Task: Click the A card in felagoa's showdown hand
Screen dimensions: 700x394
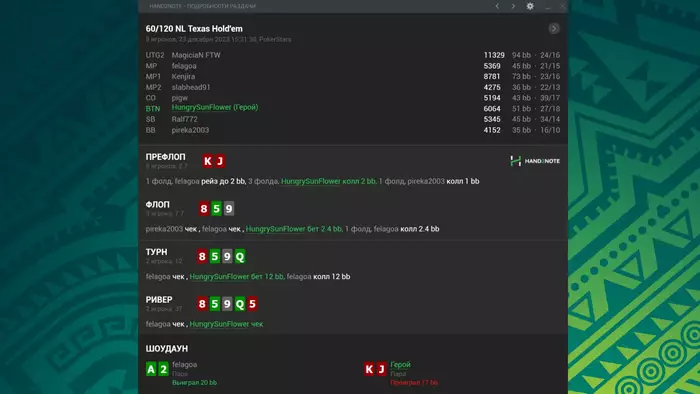Action: 151,369
